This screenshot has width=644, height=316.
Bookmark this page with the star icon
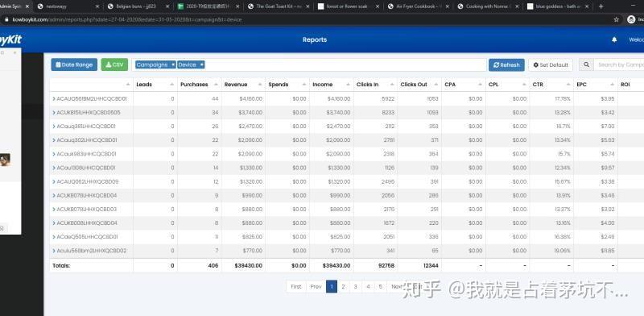pos(616,19)
